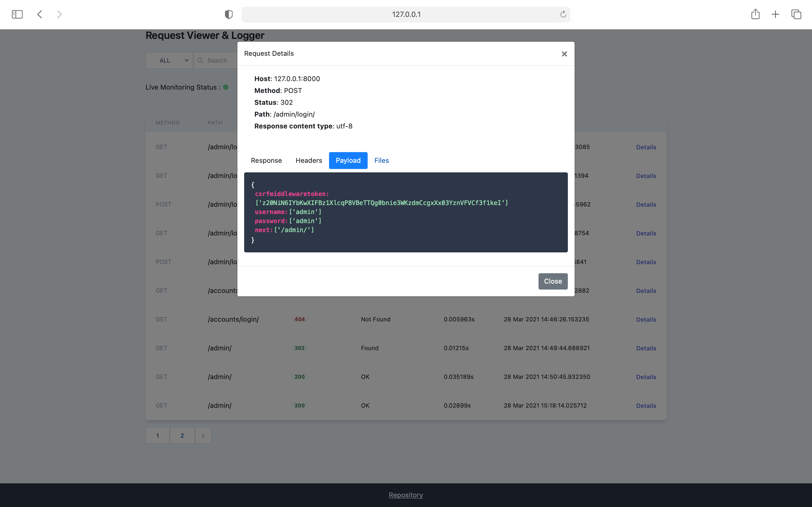This screenshot has width=812, height=507.
Task: Switch to the Response tab
Action: pyautogui.click(x=266, y=161)
